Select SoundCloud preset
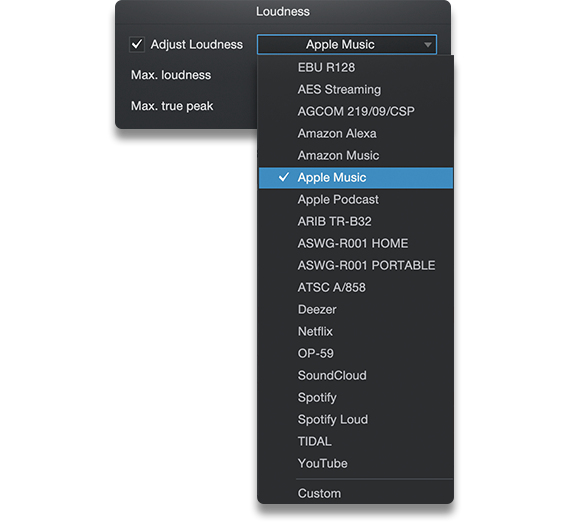 click(x=356, y=376)
